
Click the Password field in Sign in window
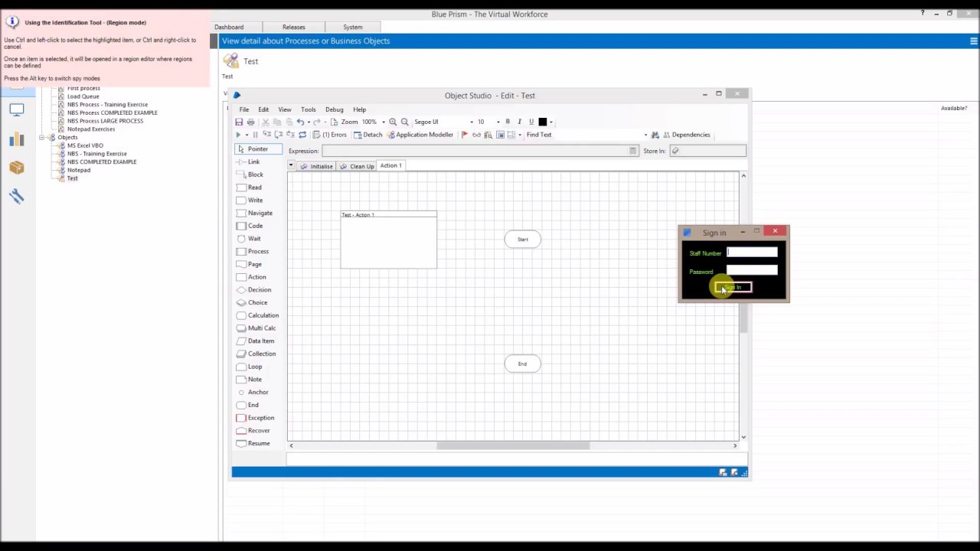coord(752,269)
